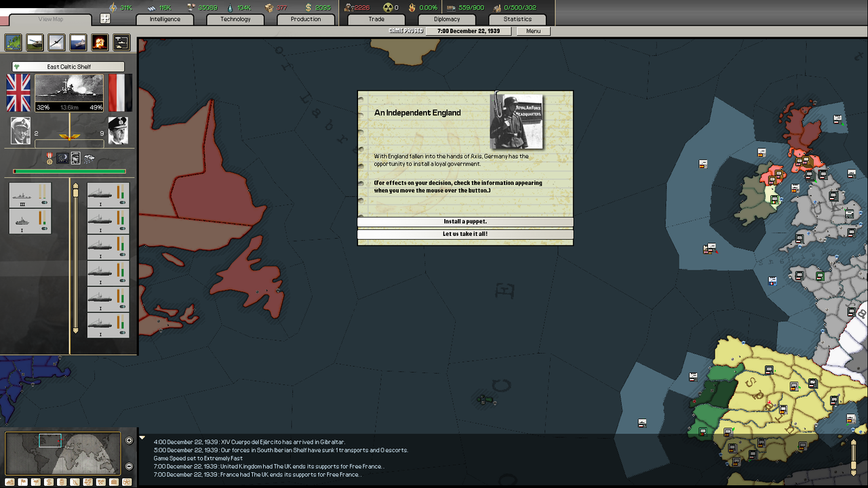868x488 pixels.
Task: Click the German commander portrait
Action: [x=117, y=131]
